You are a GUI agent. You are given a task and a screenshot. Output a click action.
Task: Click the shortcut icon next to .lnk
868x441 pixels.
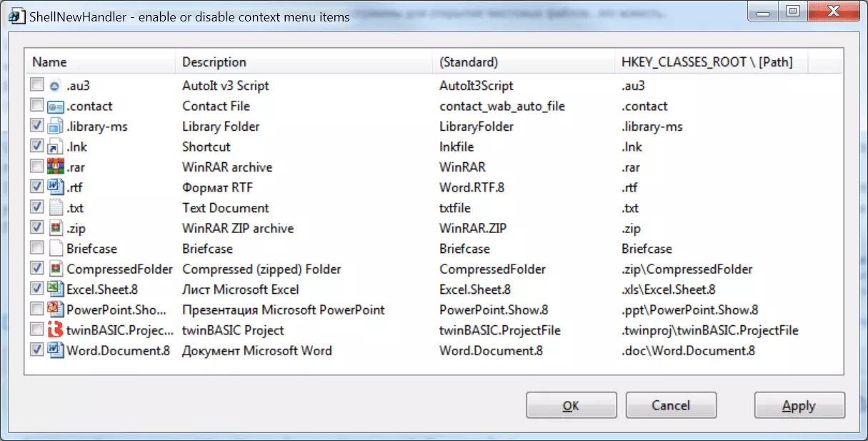point(56,147)
